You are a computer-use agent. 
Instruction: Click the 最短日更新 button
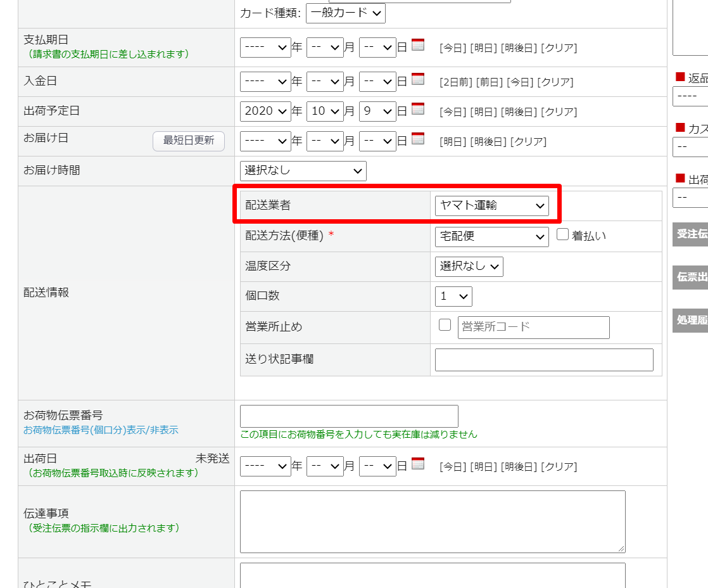(x=189, y=141)
